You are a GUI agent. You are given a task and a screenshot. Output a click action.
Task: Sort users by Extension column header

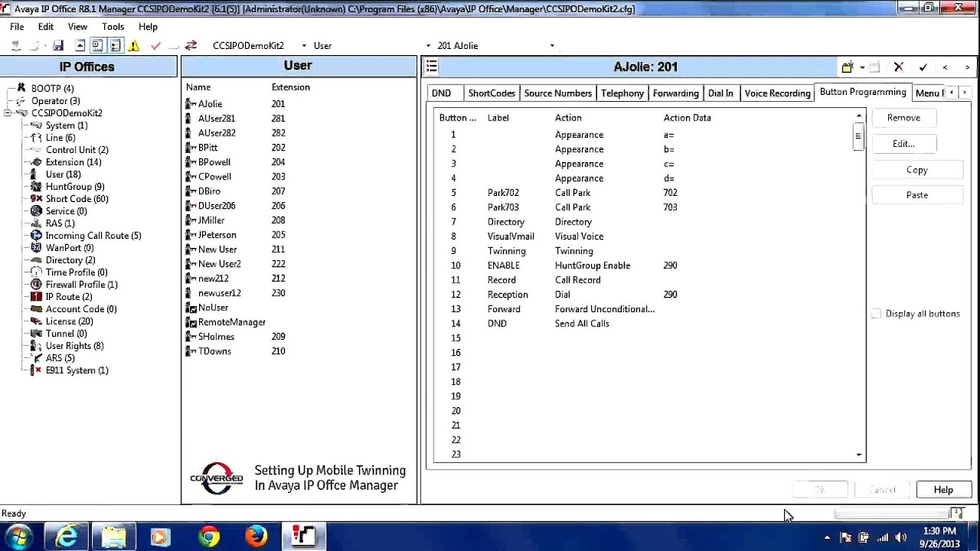tap(290, 87)
